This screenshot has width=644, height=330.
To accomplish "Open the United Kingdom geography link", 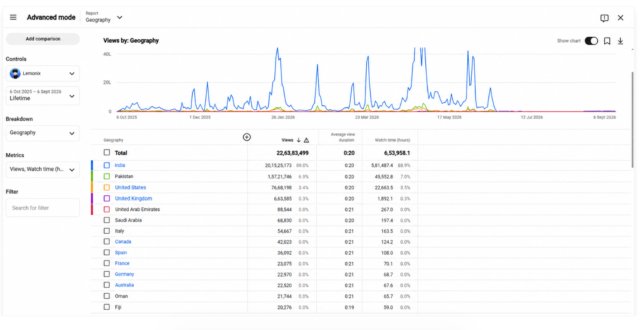I will (133, 198).
